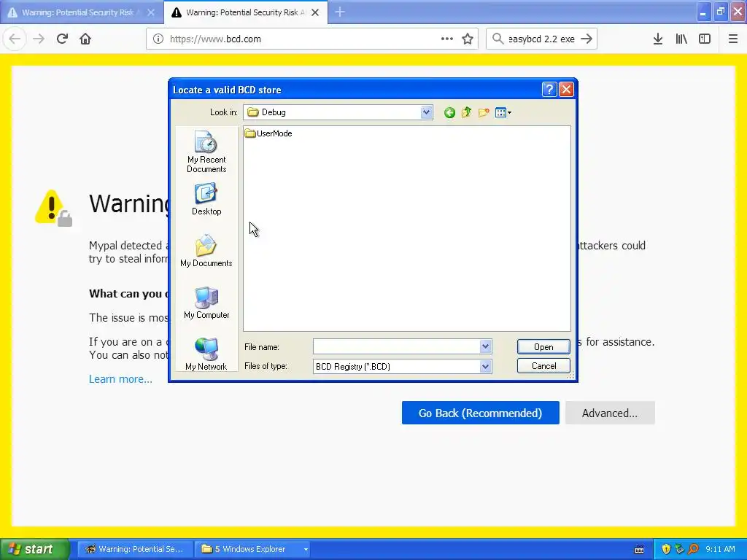
Task: Click in the File name input field
Action: (x=396, y=346)
